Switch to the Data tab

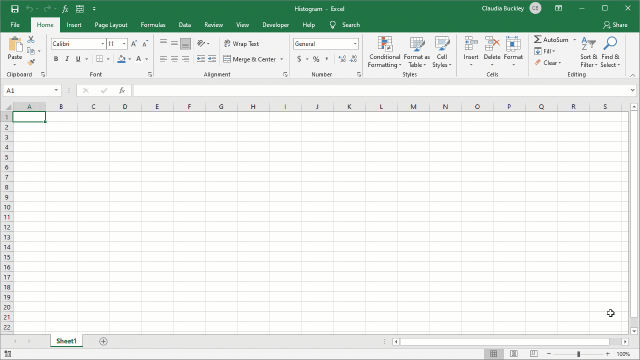click(x=184, y=25)
